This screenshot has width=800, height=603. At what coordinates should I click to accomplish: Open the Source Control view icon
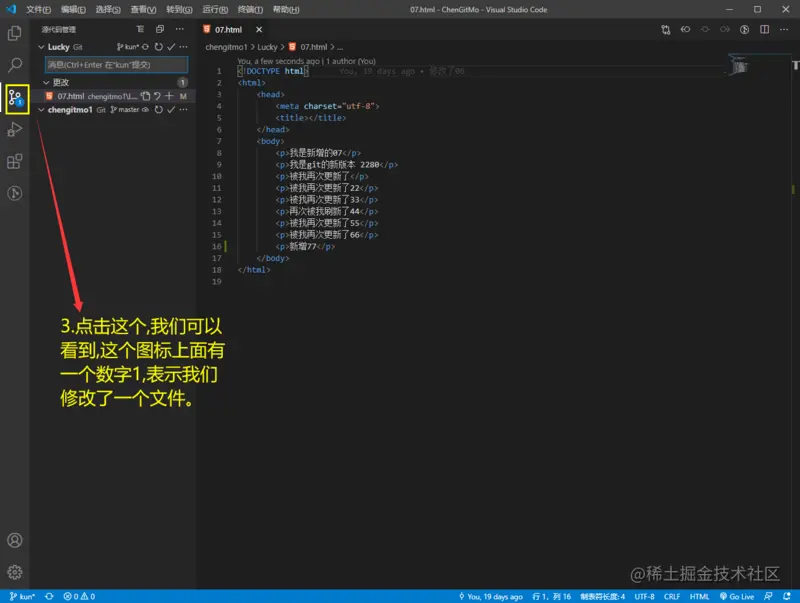click(x=16, y=98)
